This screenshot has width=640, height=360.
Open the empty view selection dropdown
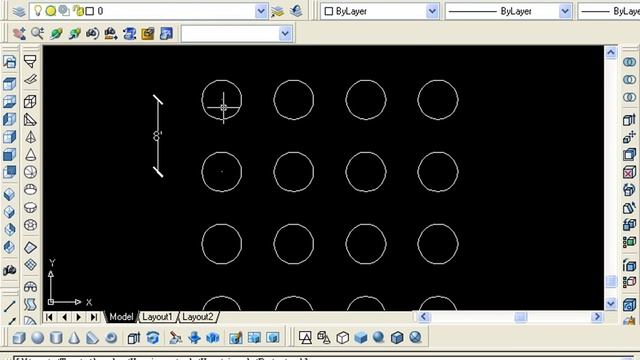tap(285, 33)
